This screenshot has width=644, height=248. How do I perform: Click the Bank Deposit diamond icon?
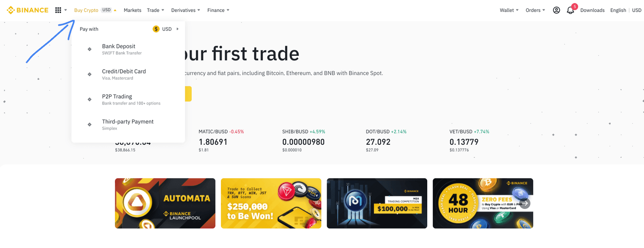pyautogui.click(x=89, y=49)
